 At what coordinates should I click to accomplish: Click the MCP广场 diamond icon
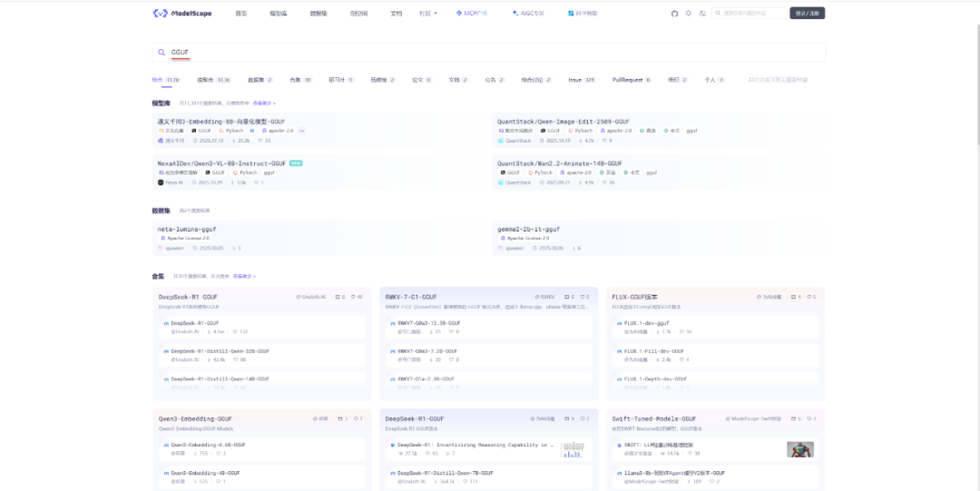459,13
